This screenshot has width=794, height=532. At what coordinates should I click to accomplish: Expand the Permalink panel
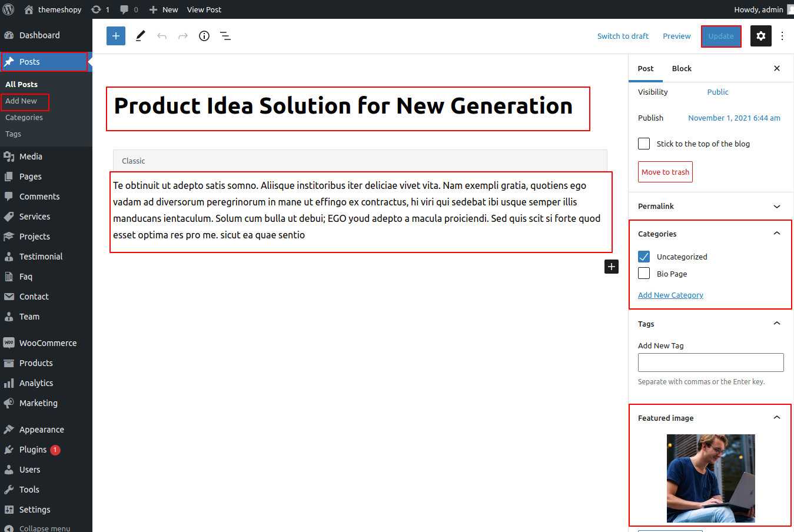point(776,207)
